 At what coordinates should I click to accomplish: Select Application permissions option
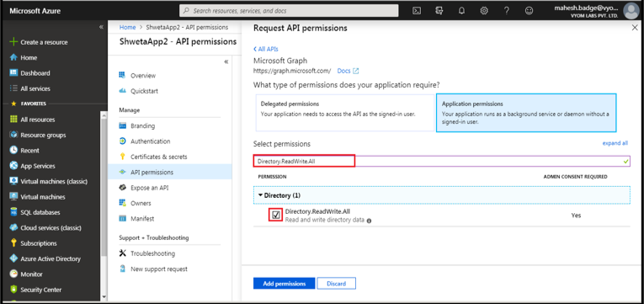tap(526, 113)
